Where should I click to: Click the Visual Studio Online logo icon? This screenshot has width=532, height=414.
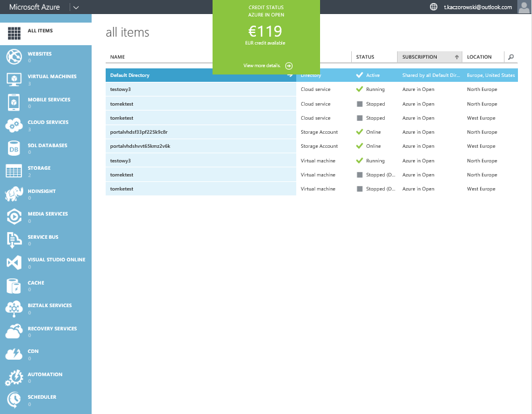[14, 263]
